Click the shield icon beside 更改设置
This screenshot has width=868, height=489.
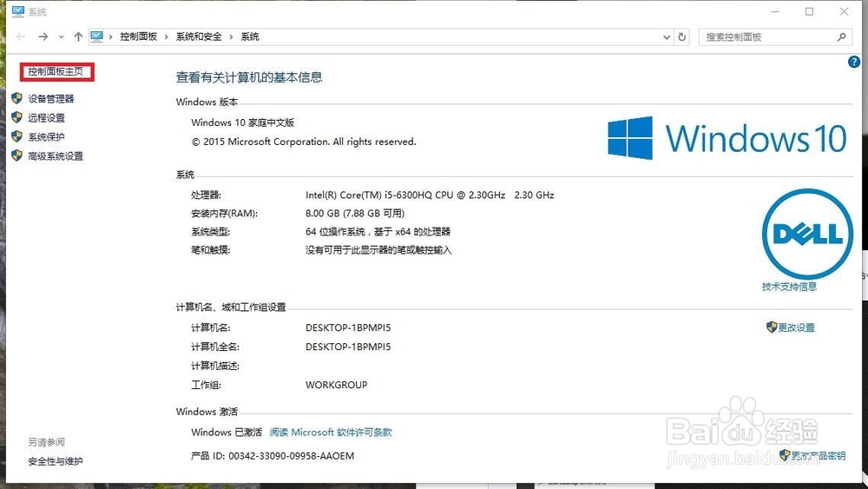(772, 327)
